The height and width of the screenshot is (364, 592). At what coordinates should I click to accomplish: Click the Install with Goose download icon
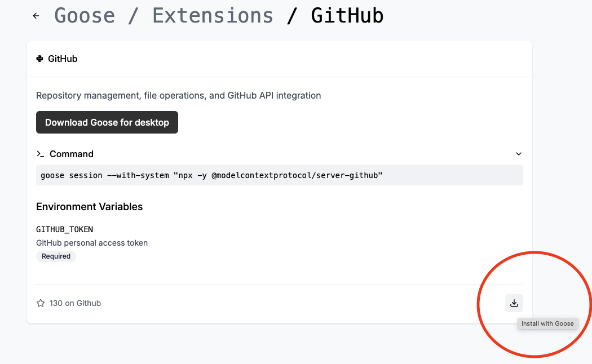pyautogui.click(x=514, y=303)
